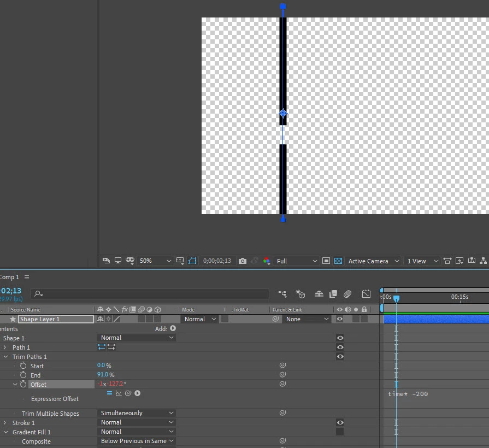Open Composite Below Previous in Same dropdown

[x=136, y=441]
